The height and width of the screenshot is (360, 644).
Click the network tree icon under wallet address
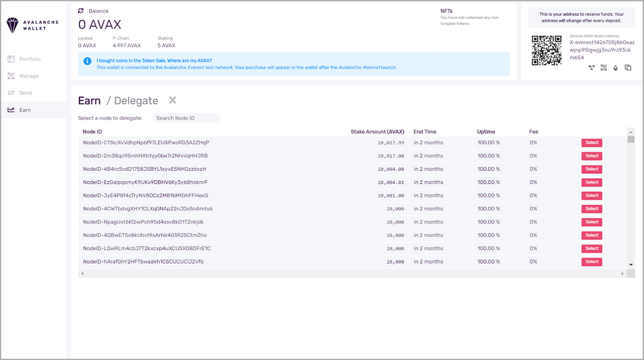click(x=591, y=68)
